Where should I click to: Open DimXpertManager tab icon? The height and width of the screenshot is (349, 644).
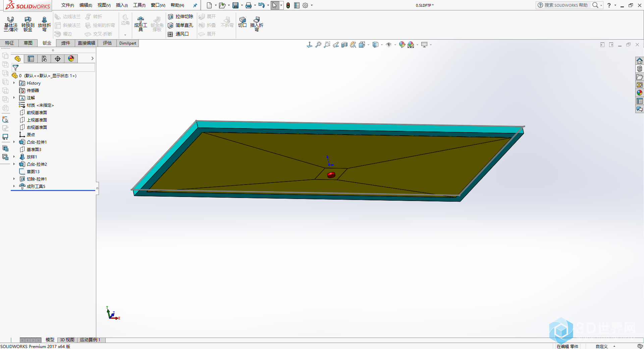tap(58, 59)
